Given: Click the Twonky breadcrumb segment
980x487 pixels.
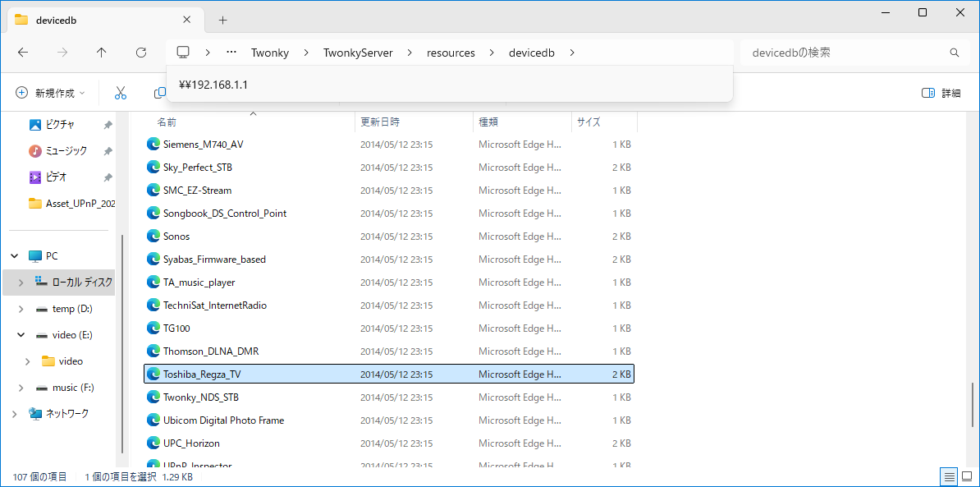Looking at the screenshot, I should 270,53.
